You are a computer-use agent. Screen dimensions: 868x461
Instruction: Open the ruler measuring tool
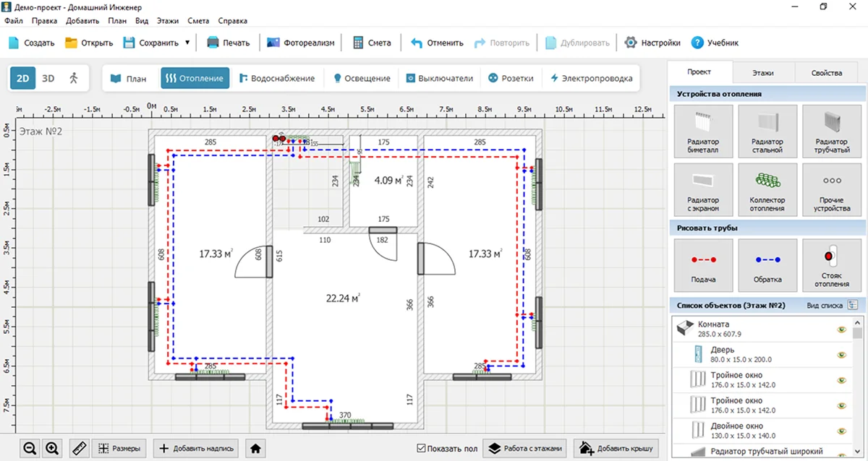pyautogui.click(x=80, y=449)
